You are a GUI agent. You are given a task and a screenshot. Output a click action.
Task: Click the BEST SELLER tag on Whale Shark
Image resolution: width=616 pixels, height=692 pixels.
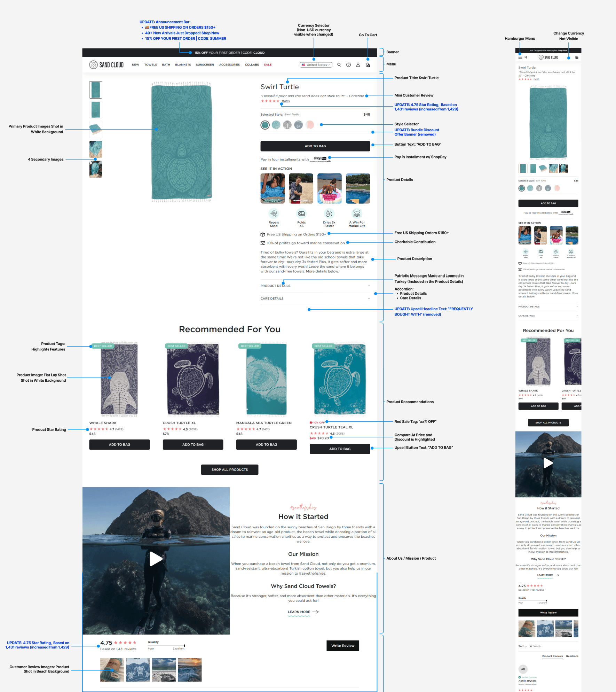(x=103, y=346)
